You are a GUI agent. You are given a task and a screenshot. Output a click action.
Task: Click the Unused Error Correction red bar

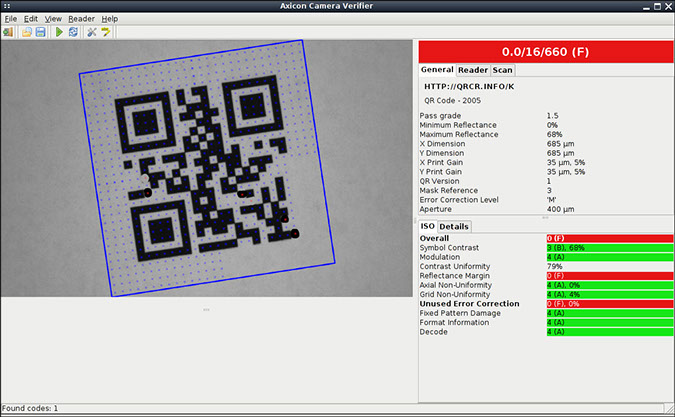610,304
